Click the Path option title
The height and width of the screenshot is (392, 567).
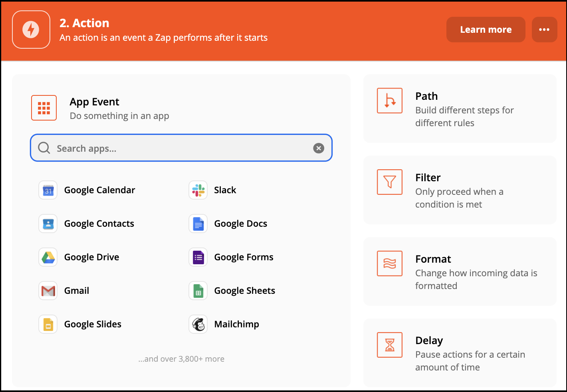tap(426, 96)
